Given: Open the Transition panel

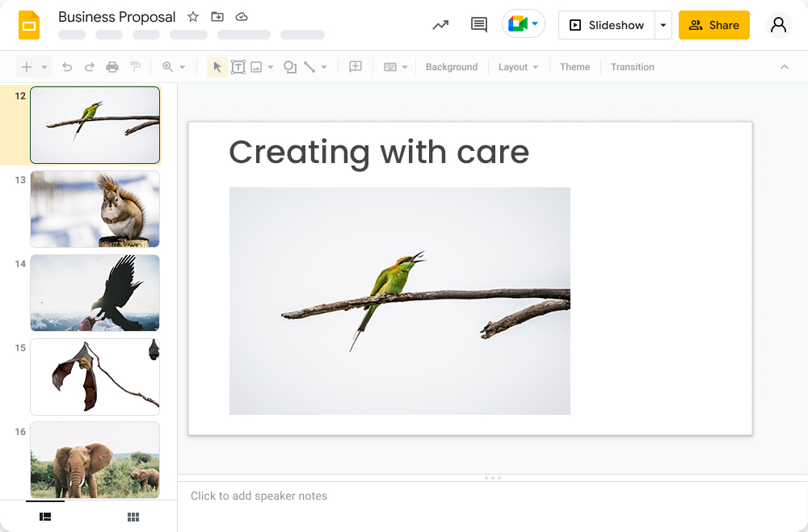Looking at the screenshot, I should (633, 67).
